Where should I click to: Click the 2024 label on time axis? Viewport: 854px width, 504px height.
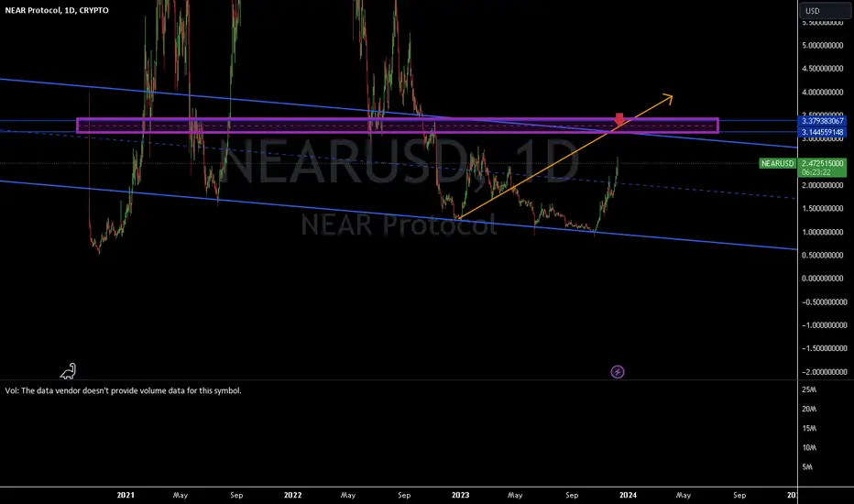coord(628,495)
